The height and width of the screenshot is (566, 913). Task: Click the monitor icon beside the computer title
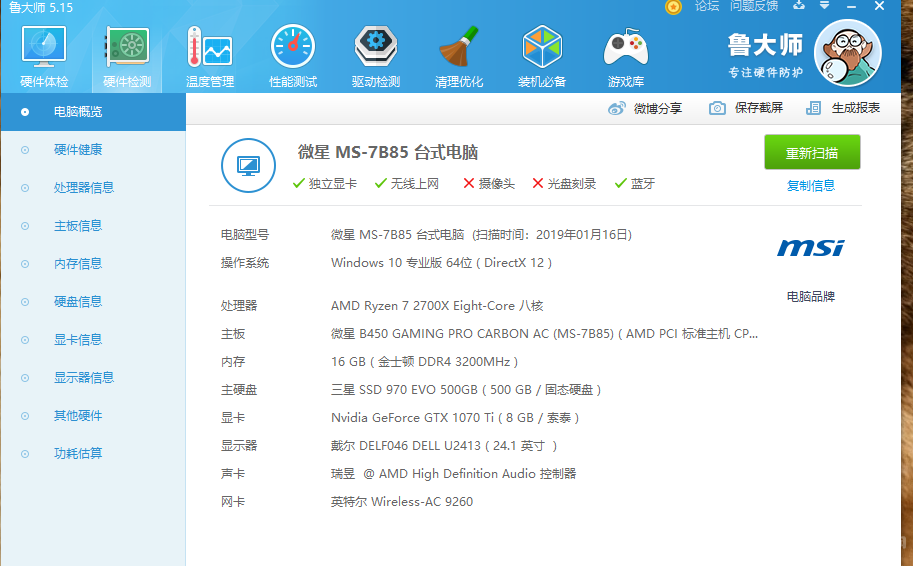click(248, 165)
